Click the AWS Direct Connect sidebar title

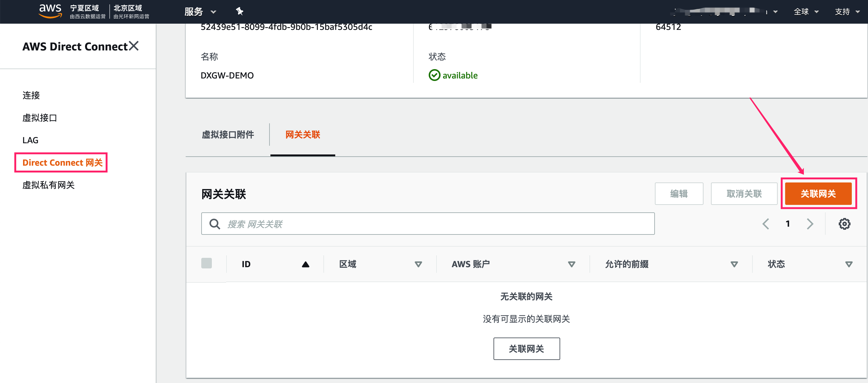click(x=75, y=46)
